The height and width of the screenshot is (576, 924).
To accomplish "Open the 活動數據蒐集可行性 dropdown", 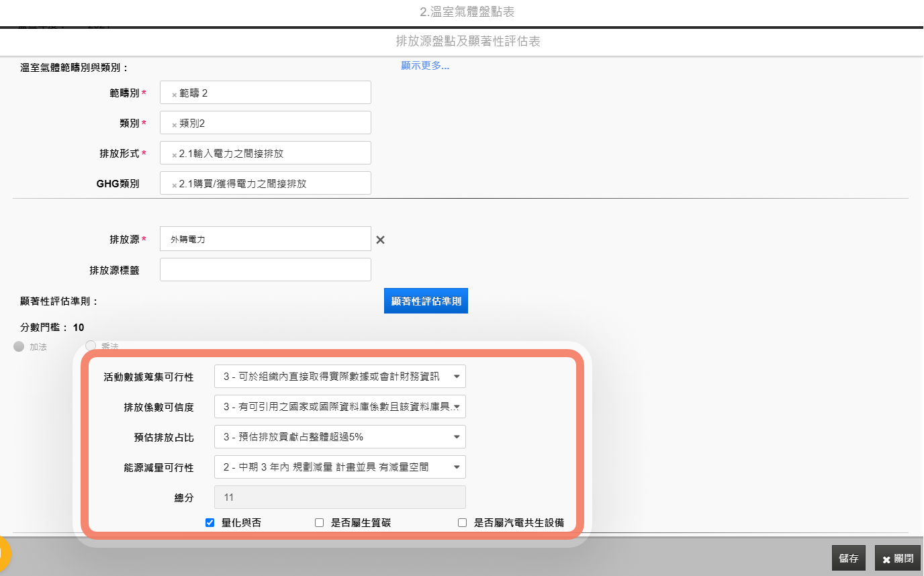I will 340,377.
